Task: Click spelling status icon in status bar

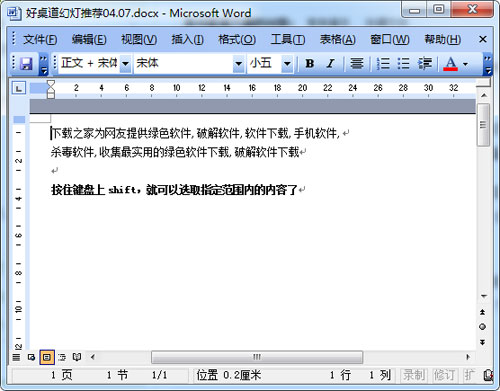Action: tap(488, 375)
